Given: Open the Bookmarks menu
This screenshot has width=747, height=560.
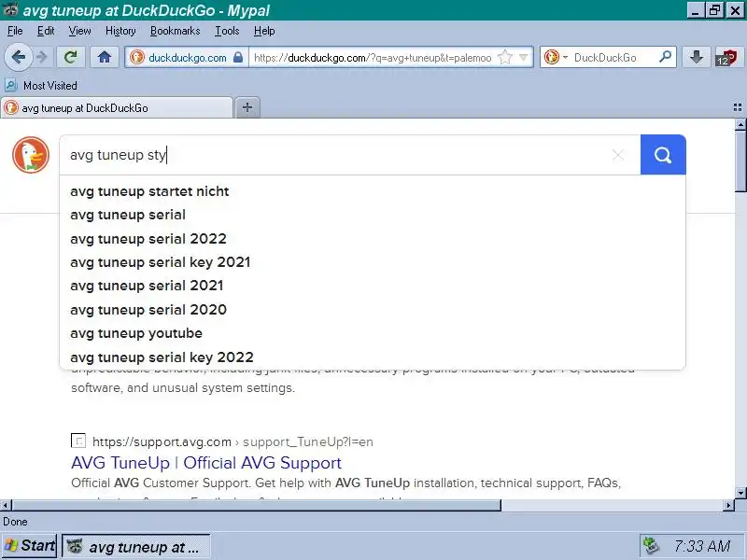Looking at the screenshot, I should pos(175,31).
